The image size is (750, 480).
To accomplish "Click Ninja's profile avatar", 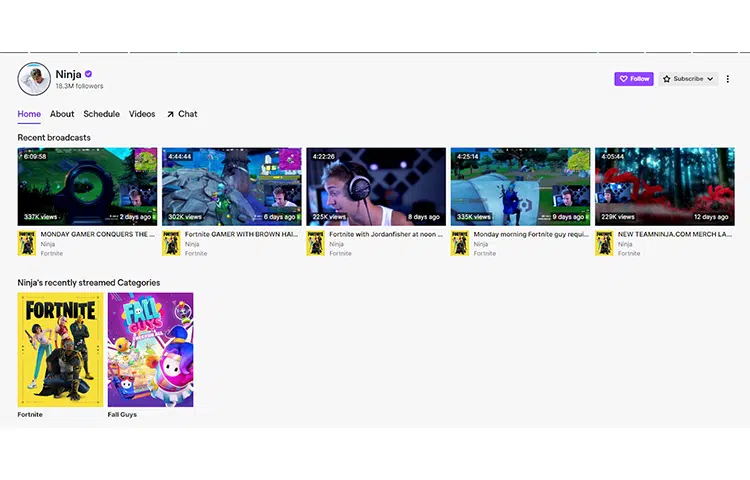I will pyautogui.click(x=34, y=79).
